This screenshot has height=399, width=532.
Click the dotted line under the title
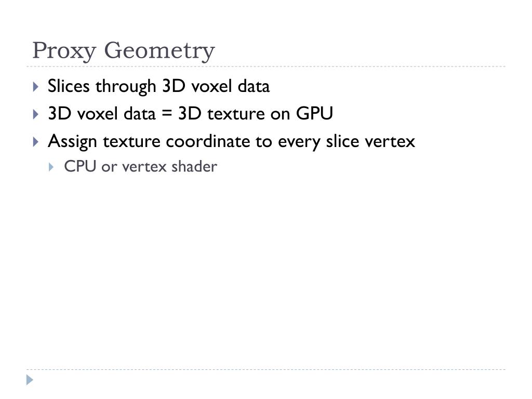[x=266, y=66]
